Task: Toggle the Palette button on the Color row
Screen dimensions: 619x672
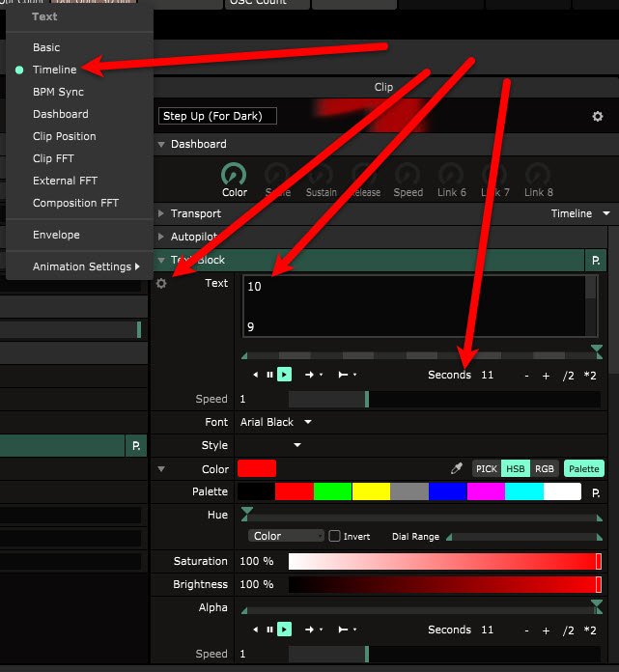Action: [583, 469]
